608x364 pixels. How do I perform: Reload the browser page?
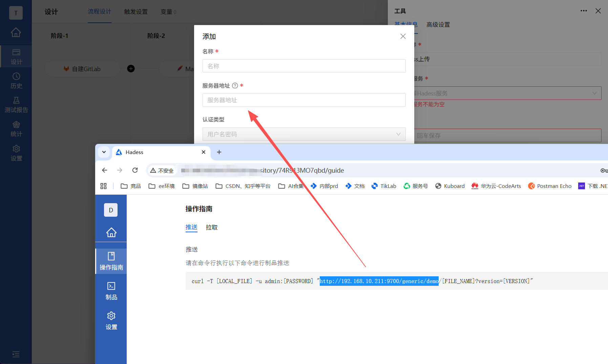point(135,170)
